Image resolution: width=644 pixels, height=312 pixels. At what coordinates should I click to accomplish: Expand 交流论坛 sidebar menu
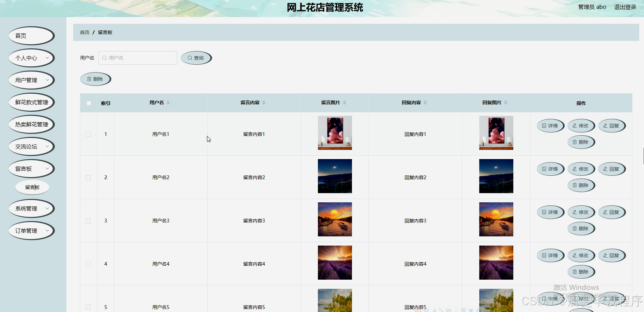point(31,146)
